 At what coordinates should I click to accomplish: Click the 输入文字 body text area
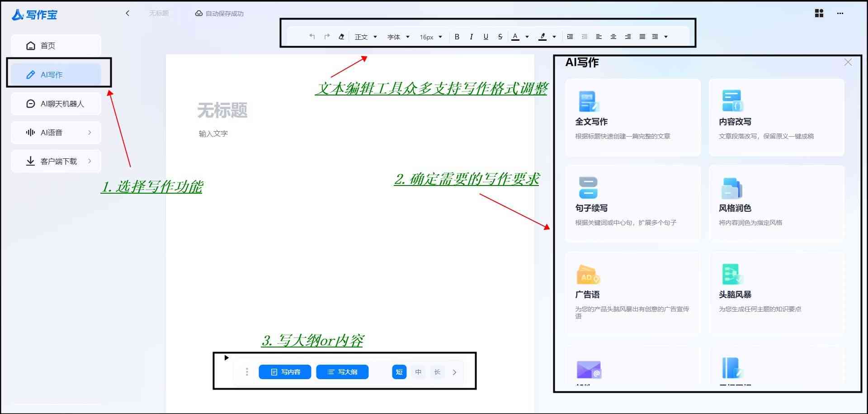[x=213, y=133]
